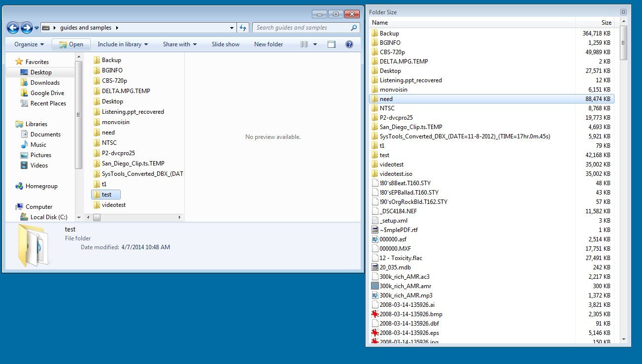
Task: Open the Help question mark icon
Action: [349, 44]
